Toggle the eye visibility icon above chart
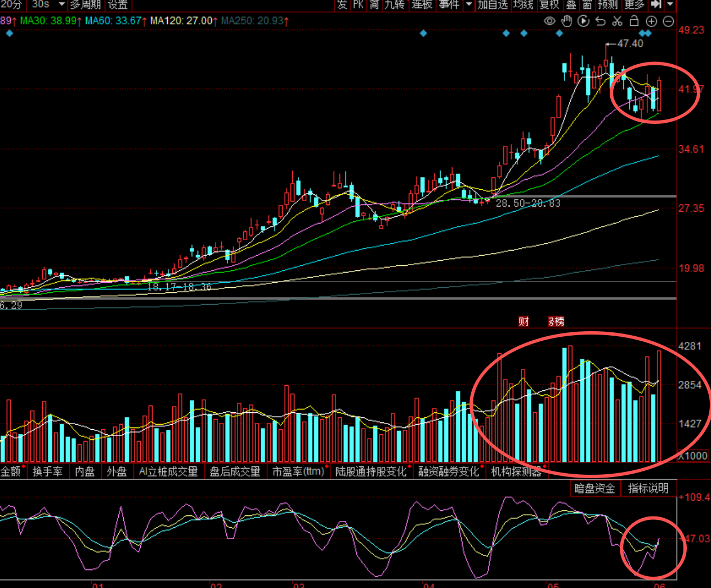Viewport: 711px width, 588px height. pyautogui.click(x=549, y=21)
